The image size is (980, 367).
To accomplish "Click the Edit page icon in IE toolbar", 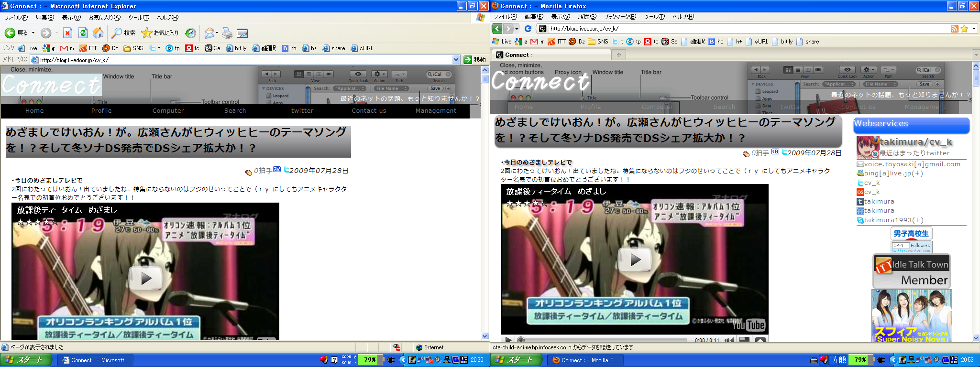I will point(242,33).
